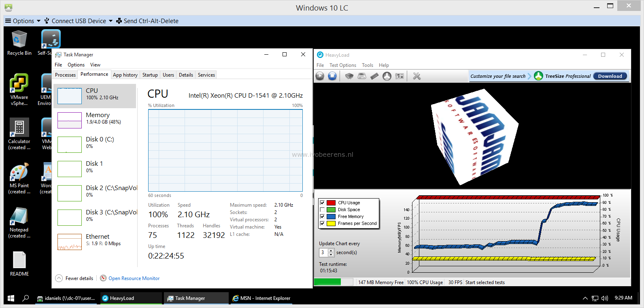
Task: Click yellow Frames per Second swatch
Action: [x=331, y=223]
